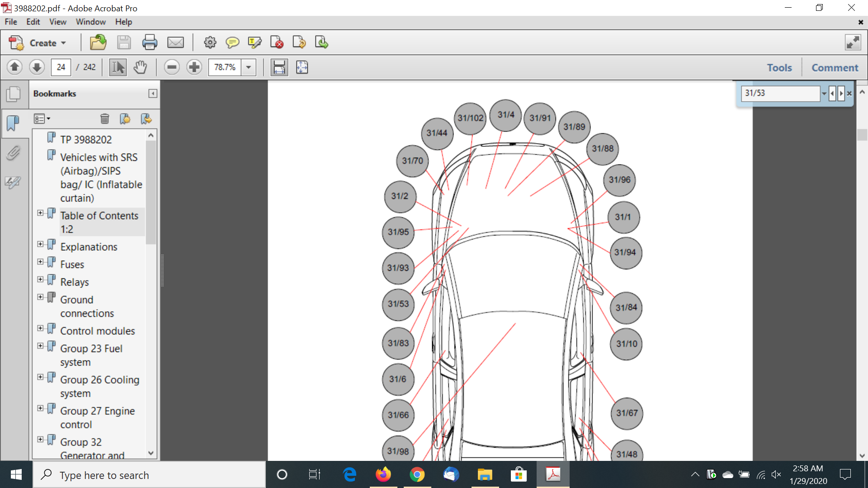Click the Zoom out minus button

172,67
